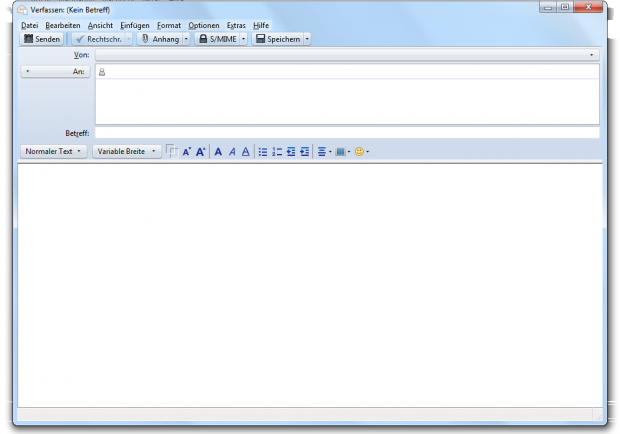Image resolution: width=620 pixels, height=434 pixels.
Task: Open the Bearbeiten menu
Action: pyautogui.click(x=62, y=25)
